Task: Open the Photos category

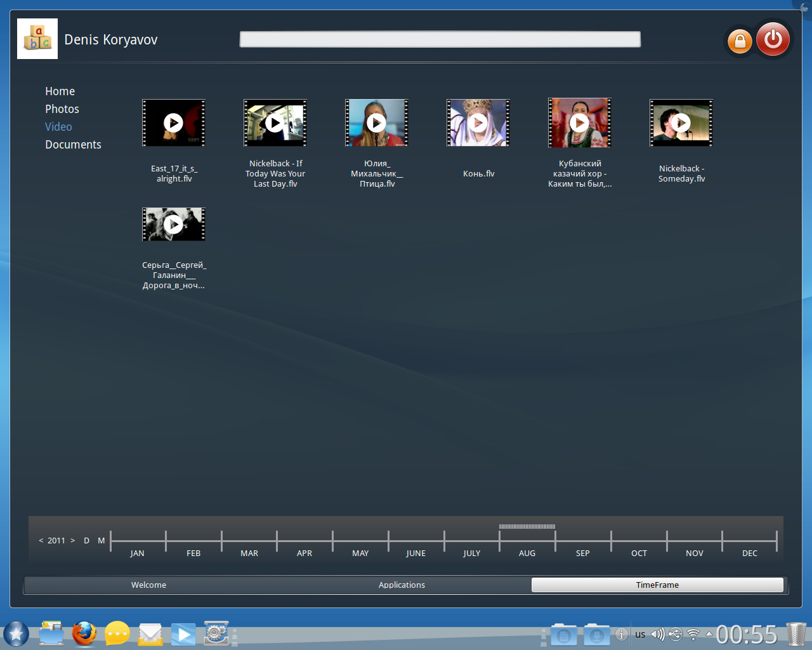Action: 62,109
